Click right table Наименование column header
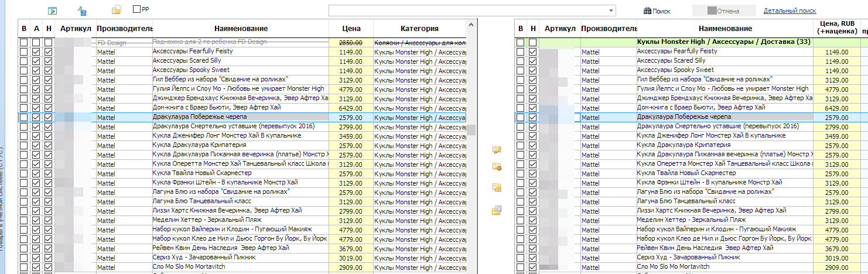 pyautogui.click(x=725, y=29)
